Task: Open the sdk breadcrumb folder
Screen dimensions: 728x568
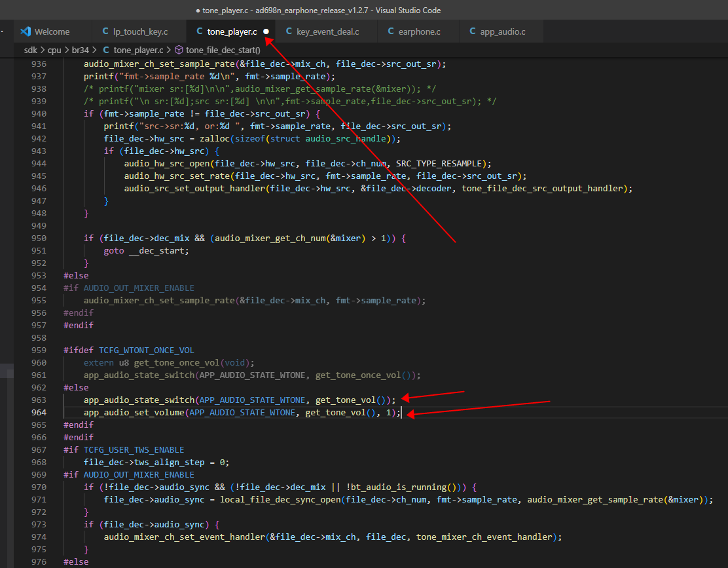Action: tap(31, 50)
